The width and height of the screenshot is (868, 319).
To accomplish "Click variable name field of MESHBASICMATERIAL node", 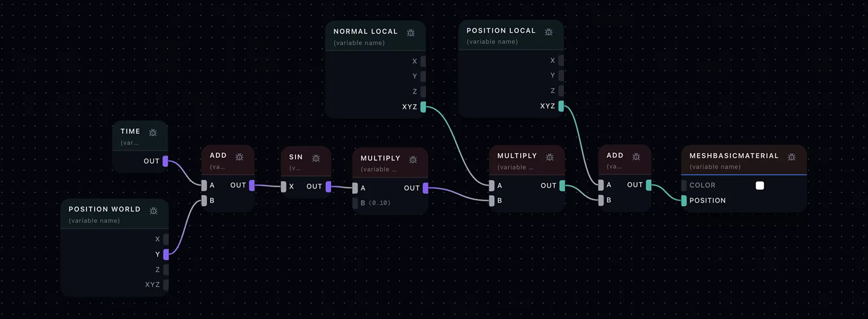I will tap(715, 167).
